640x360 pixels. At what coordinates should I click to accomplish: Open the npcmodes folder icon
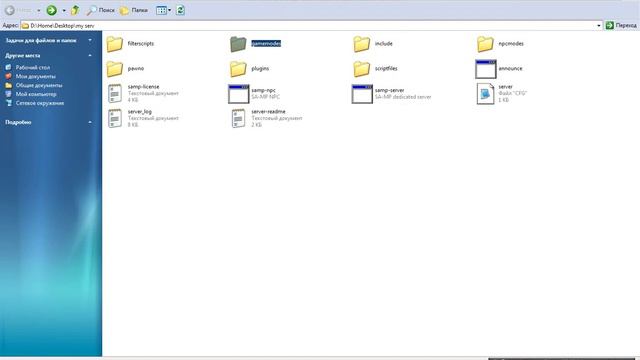(485, 44)
